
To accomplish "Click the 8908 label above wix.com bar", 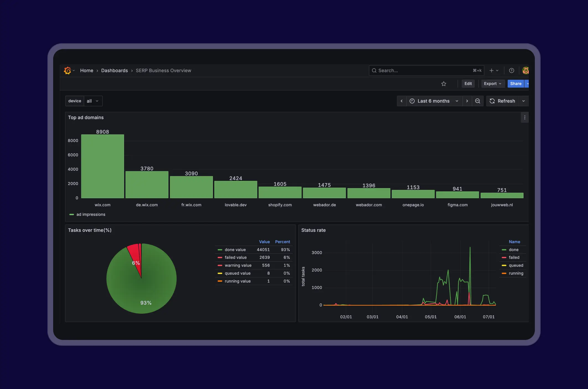I will (102, 132).
